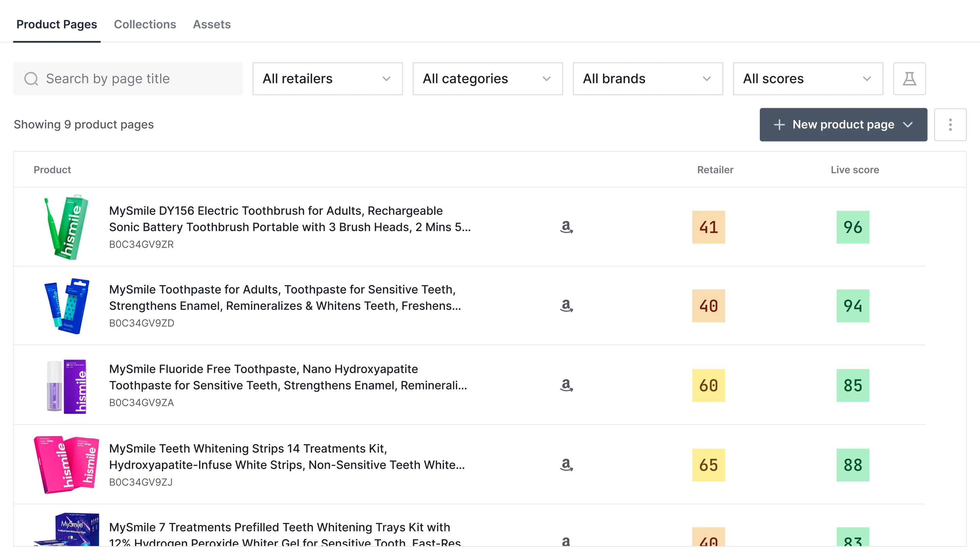
Task: Open MySmile 7 Treatments Whitening Trays title
Action: pyautogui.click(x=285, y=533)
